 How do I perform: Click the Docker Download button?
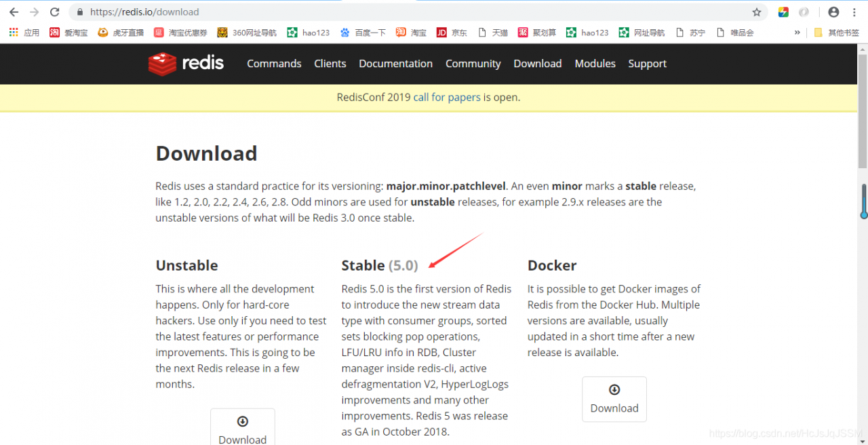click(614, 399)
